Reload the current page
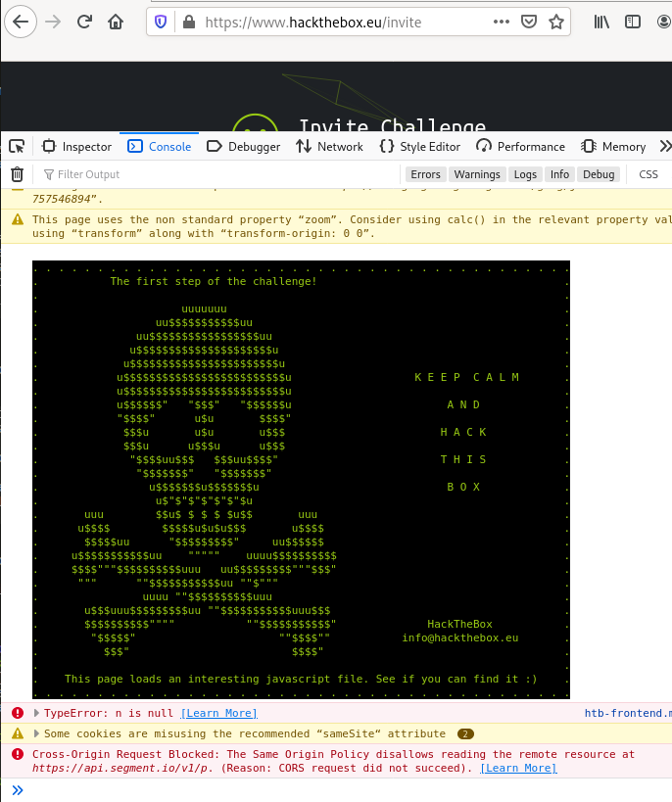672x802 pixels. point(85,22)
